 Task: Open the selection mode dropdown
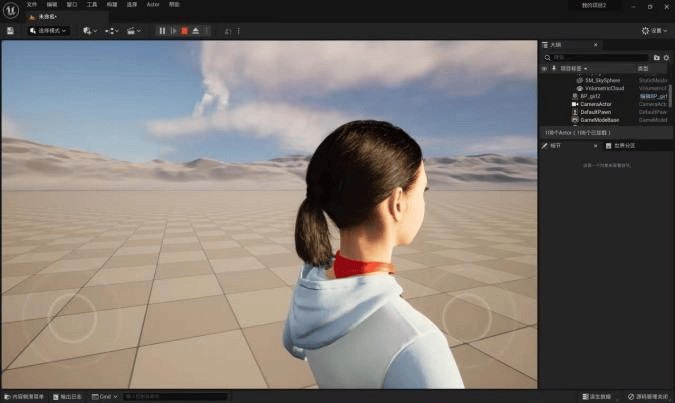click(48, 31)
